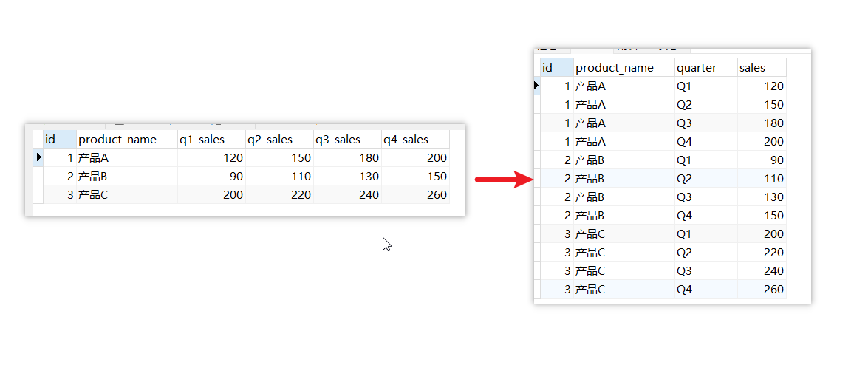868x365 pixels.
Task: Click sales value 200 in 产品C Q1 row
Action: pyautogui.click(x=762, y=233)
